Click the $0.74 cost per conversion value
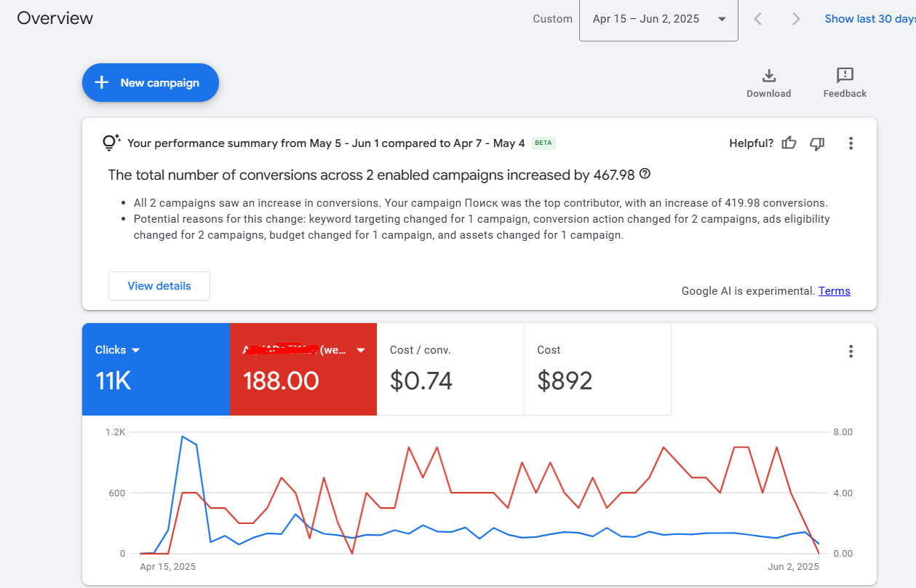 tap(421, 381)
